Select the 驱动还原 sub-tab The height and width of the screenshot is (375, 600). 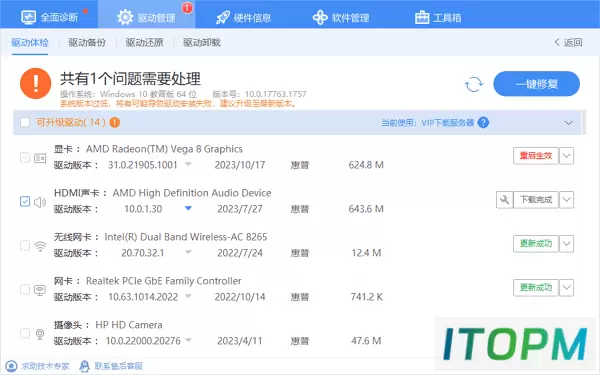(x=144, y=42)
